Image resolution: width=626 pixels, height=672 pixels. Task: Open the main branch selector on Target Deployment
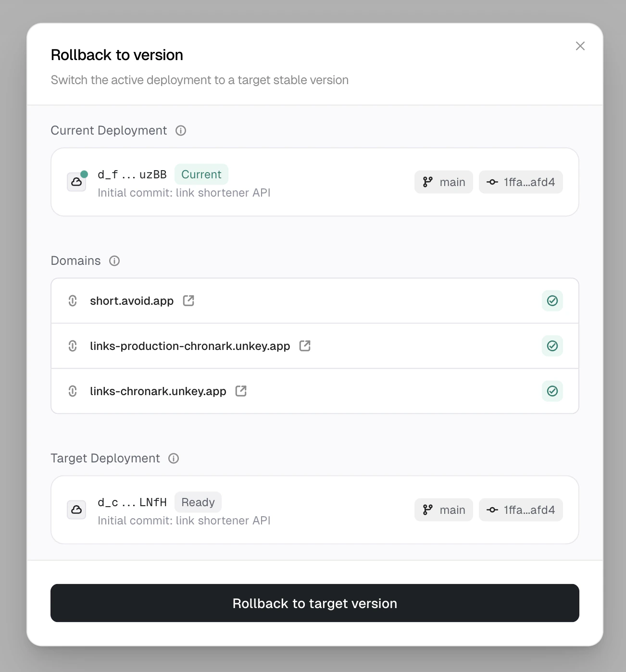pos(443,510)
